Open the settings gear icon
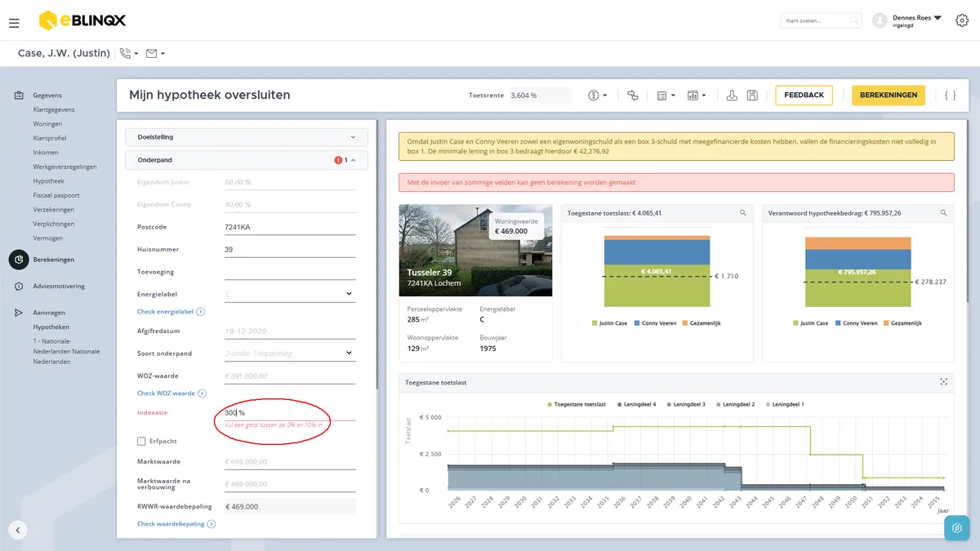The width and height of the screenshot is (980, 551). pos(961,20)
